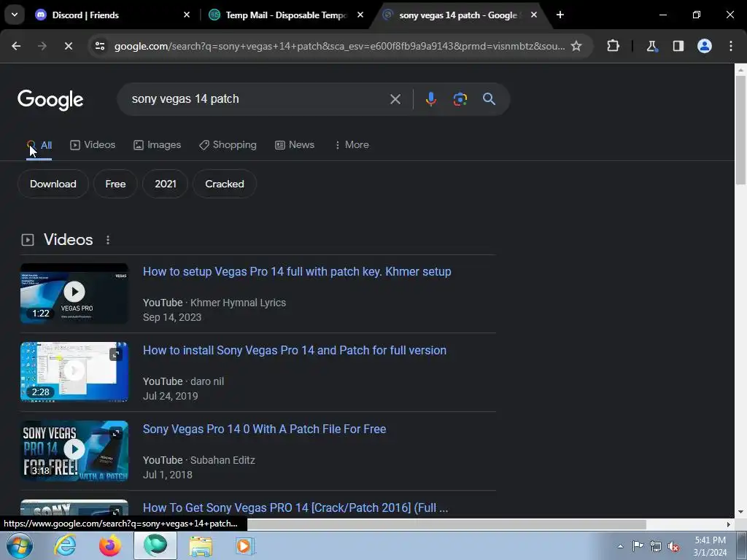Play the 1:22 Vegas Pro thumbnail
Screen dimensions: 747x560
74,293
